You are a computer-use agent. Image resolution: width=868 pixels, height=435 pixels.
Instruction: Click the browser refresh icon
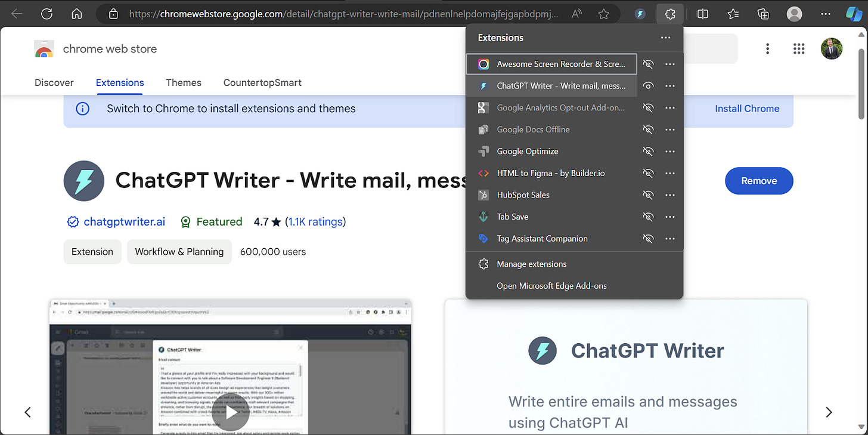[46, 14]
